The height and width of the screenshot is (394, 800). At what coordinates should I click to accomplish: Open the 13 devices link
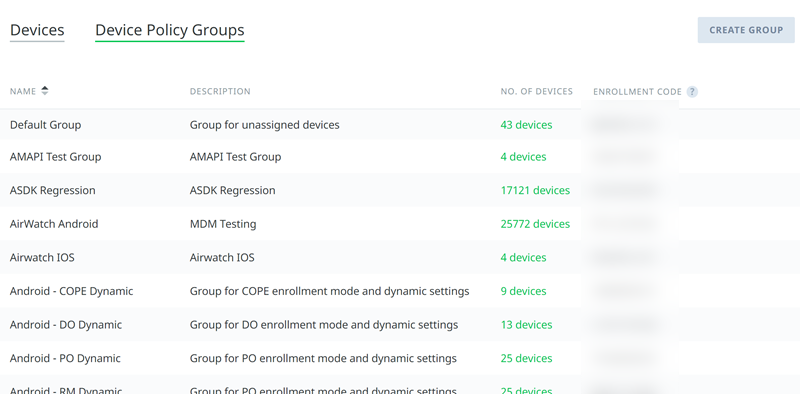click(x=526, y=325)
